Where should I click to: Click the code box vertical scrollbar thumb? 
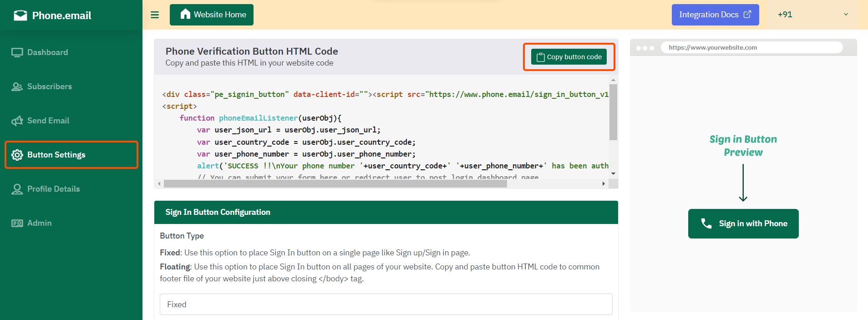(x=613, y=112)
